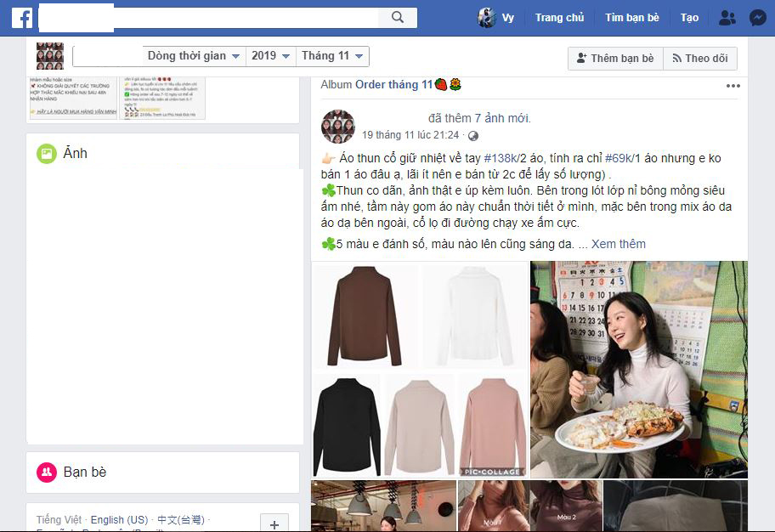Open the Ảnh section heading

75,153
